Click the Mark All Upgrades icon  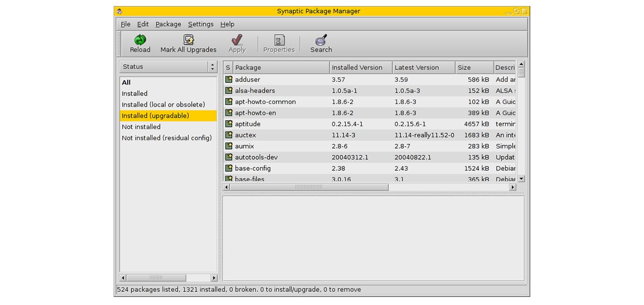coord(189,40)
